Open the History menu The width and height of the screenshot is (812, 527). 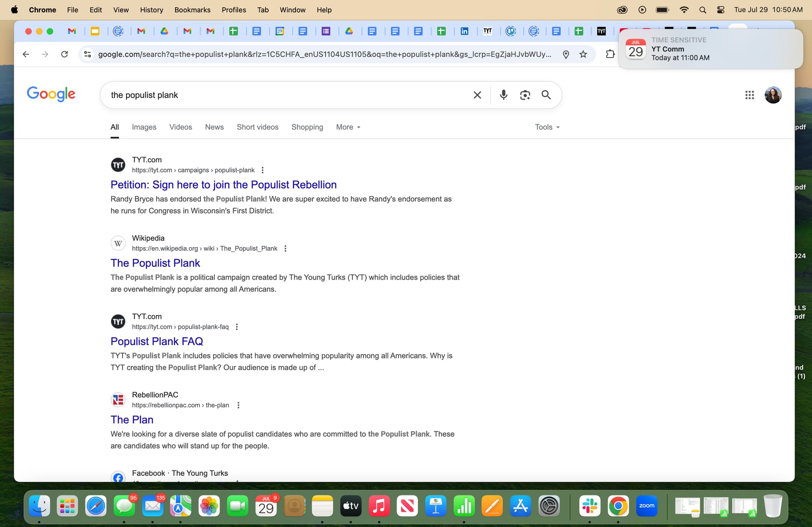tap(151, 10)
